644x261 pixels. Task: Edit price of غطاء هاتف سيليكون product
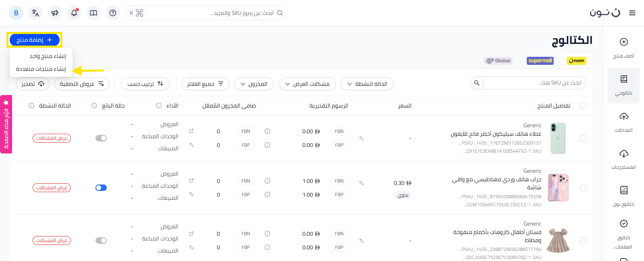[361, 138]
